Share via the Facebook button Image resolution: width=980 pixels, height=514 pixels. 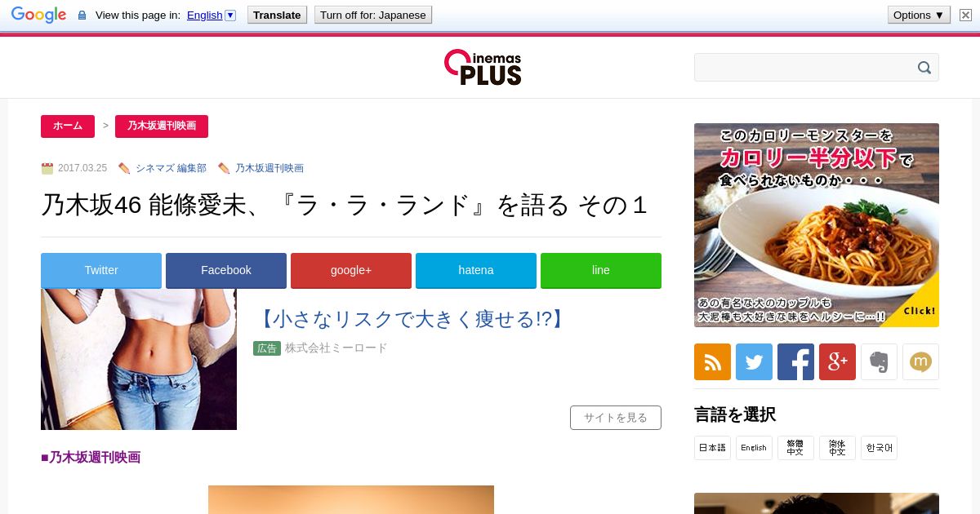tap(226, 271)
